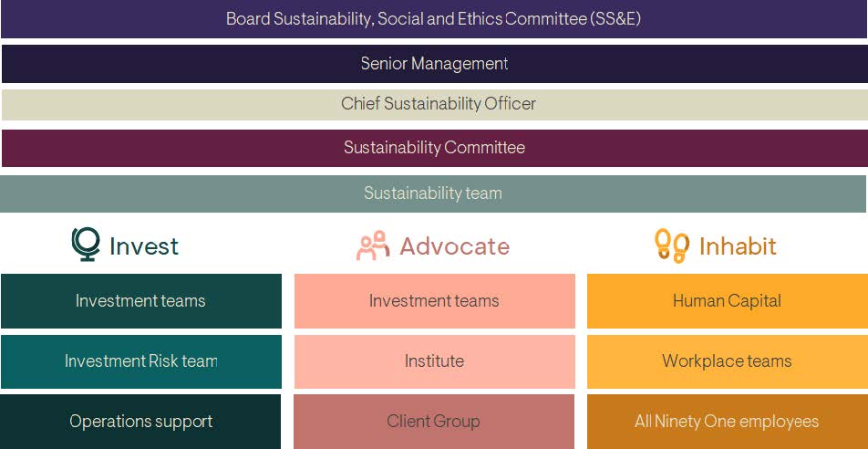This screenshot has width=868, height=449.
Task: Select the Operations support box
Action: click(x=140, y=422)
